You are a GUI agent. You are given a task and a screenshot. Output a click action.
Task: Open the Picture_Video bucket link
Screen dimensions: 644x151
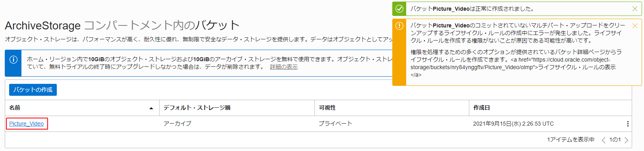[27, 124]
